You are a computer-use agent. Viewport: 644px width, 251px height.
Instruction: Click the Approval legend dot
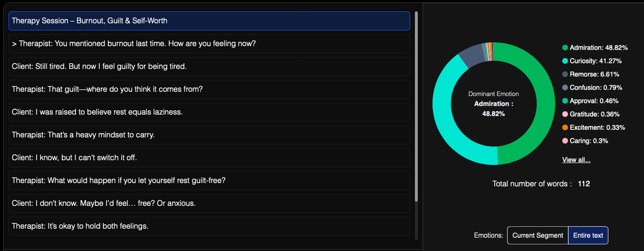[565, 101]
